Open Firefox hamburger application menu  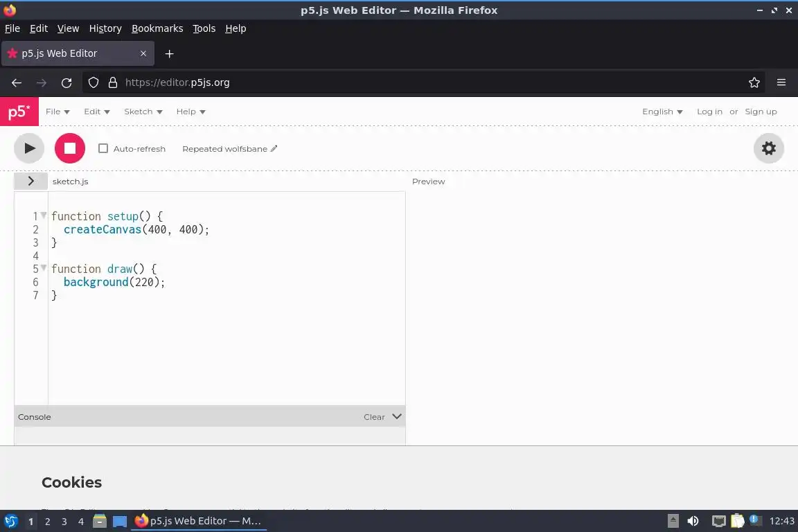[x=781, y=82]
